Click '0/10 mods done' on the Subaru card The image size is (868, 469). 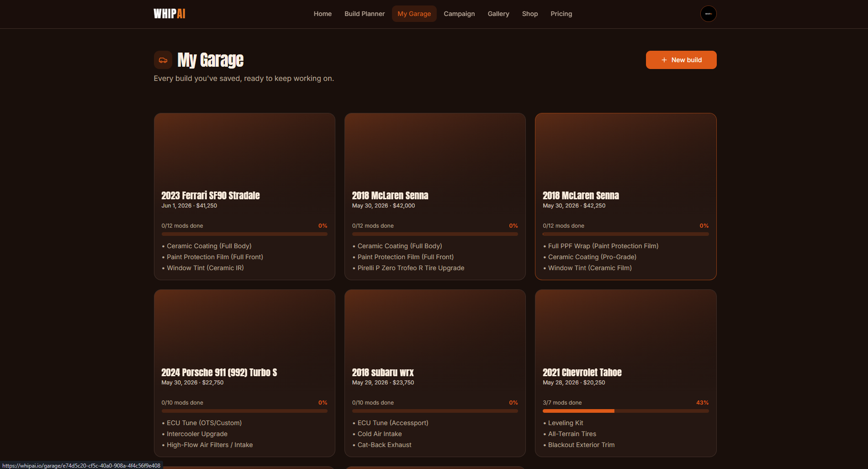pos(373,403)
